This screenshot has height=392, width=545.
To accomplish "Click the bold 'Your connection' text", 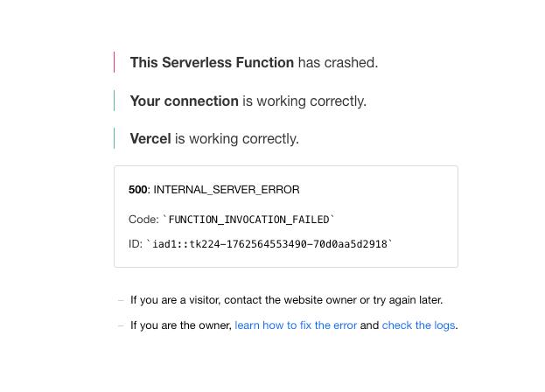I will tap(184, 101).
